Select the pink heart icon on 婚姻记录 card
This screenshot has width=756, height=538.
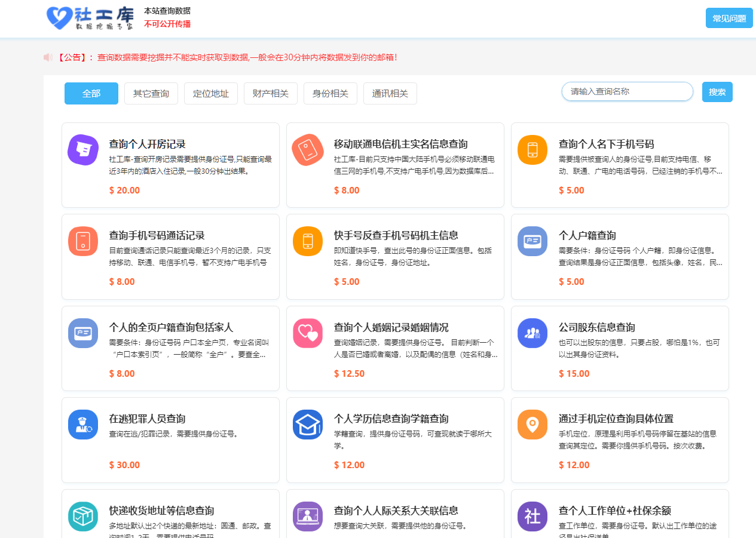(307, 333)
